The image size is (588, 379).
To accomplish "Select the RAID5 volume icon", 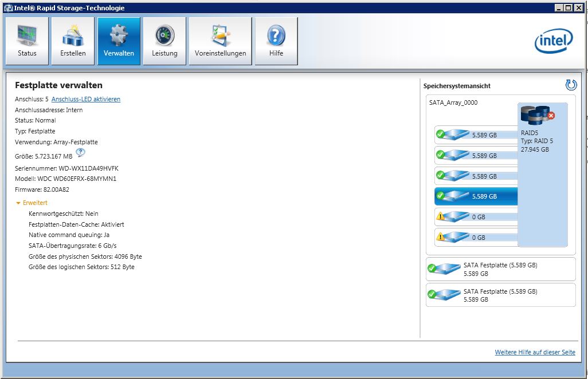I will pyautogui.click(x=538, y=115).
